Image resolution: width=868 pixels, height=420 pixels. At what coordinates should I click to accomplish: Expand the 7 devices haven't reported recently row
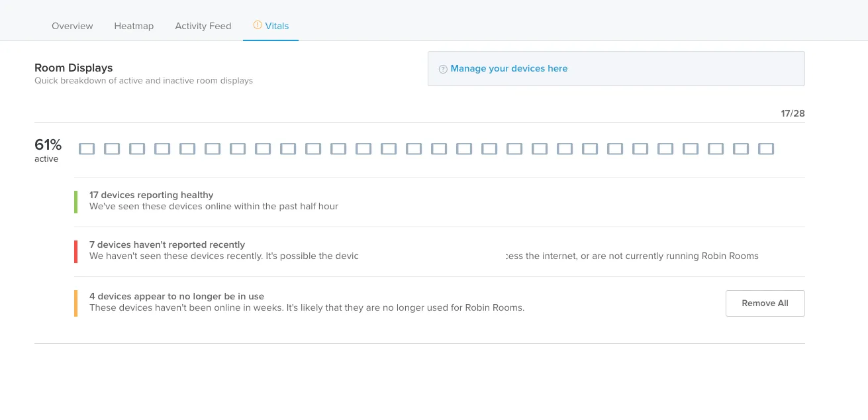tap(440, 252)
